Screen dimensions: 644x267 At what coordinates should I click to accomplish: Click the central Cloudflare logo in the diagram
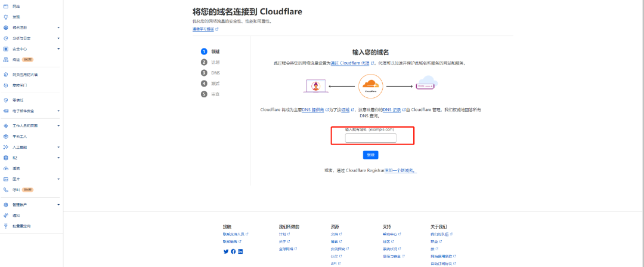click(370, 87)
